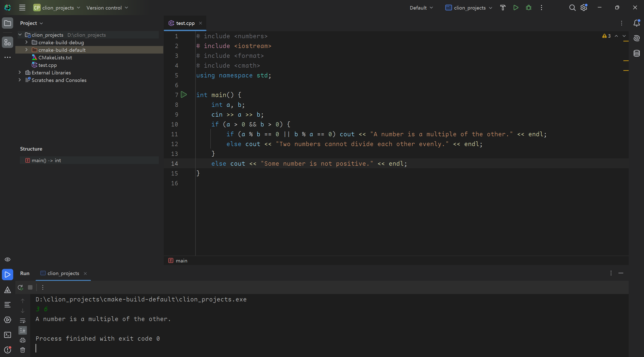Open the Database tool window
644x357 pixels.
[636, 53]
